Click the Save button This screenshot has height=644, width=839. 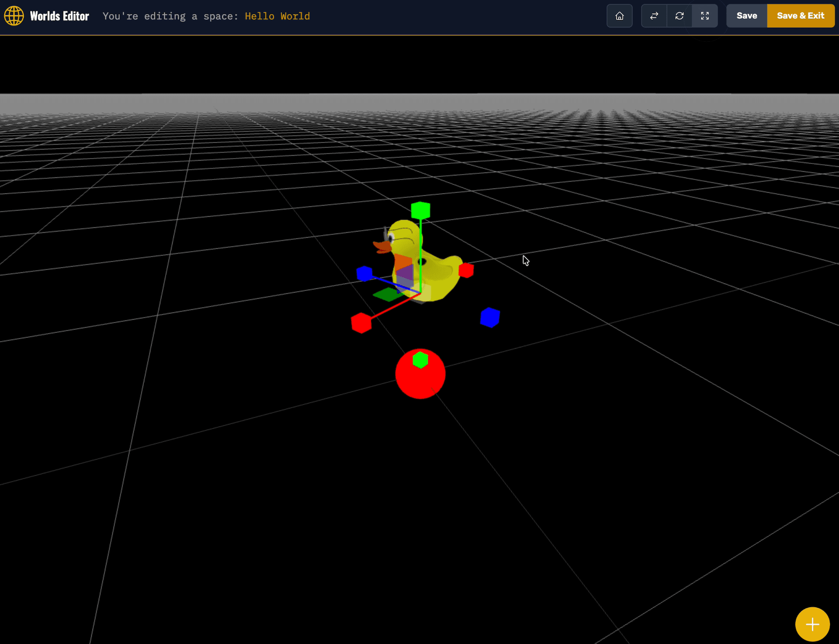point(746,16)
